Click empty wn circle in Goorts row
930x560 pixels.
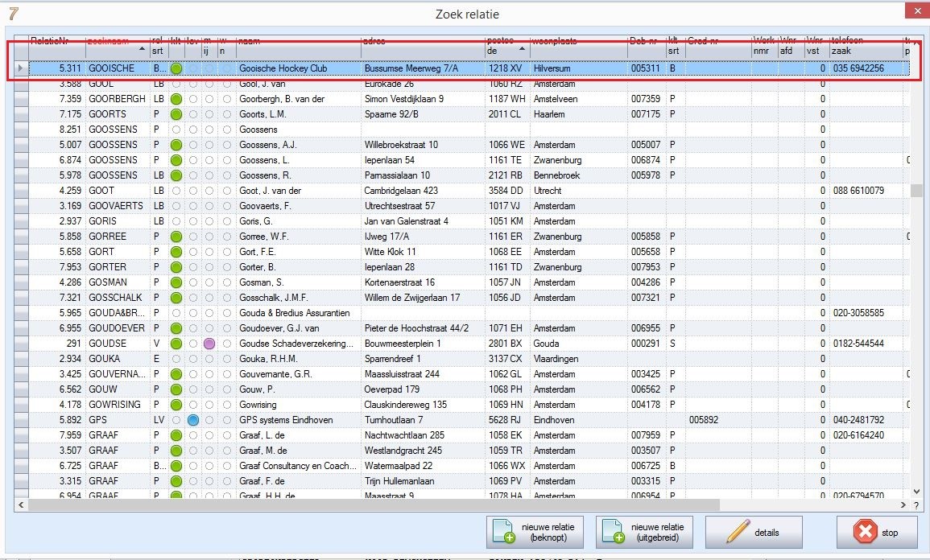pos(226,114)
